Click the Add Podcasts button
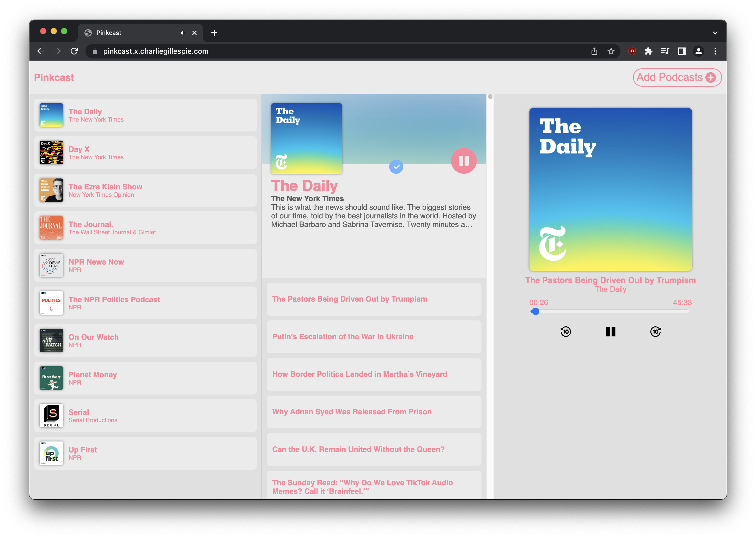 point(676,77)
